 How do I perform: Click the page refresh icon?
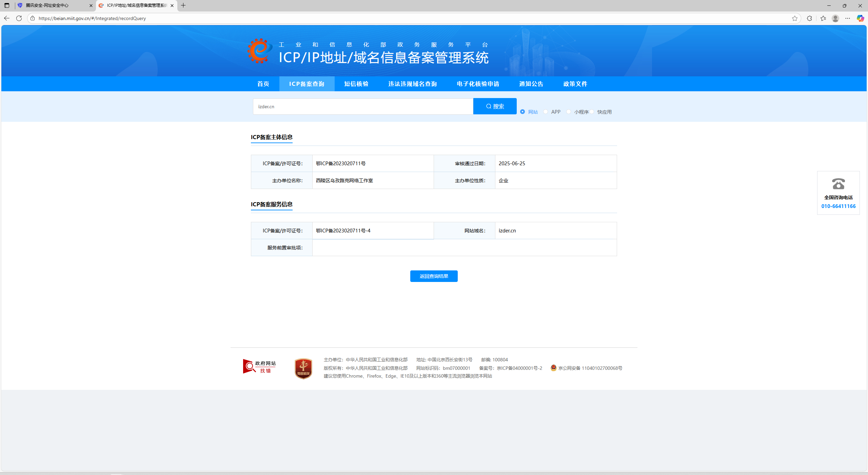click(19, 18)
